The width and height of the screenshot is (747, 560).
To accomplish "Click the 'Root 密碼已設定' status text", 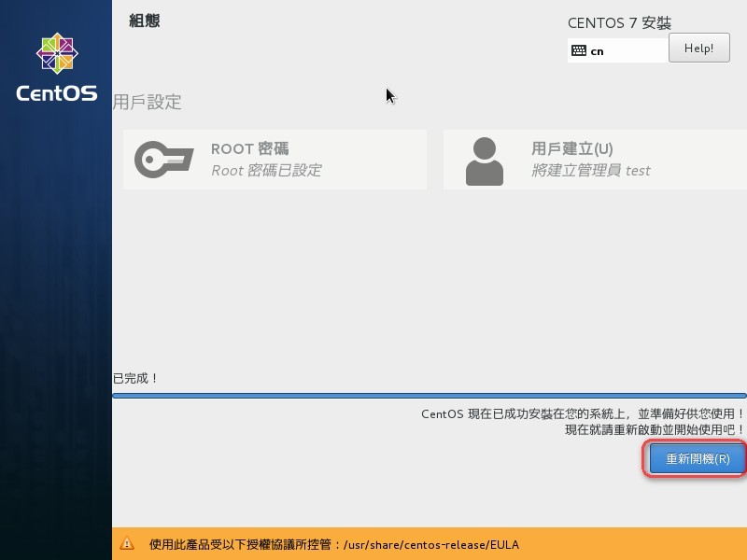I will (266, 171).
